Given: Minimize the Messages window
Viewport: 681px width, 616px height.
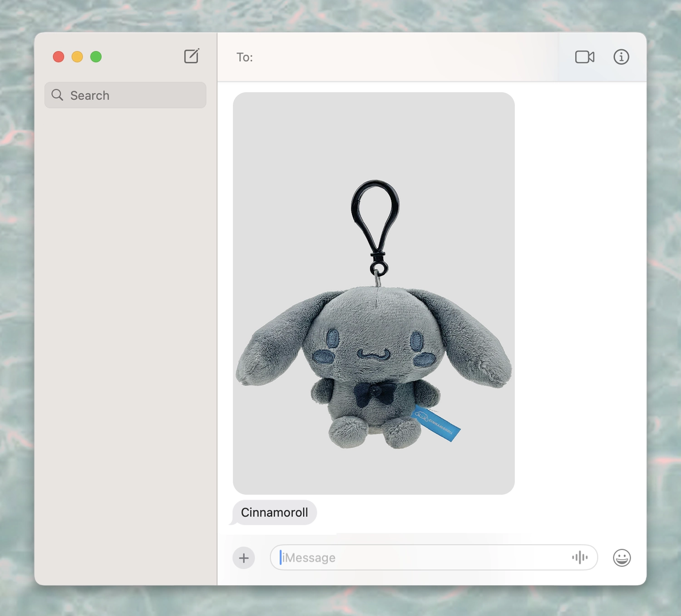Looking at the screenshot, I should [77, 57].
